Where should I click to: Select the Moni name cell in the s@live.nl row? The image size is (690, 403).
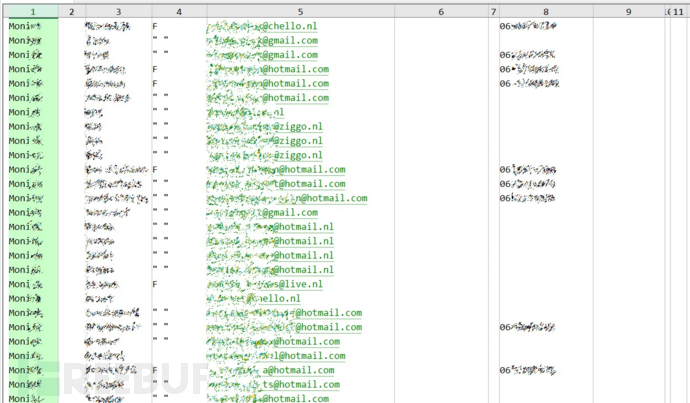coord(25,284)
